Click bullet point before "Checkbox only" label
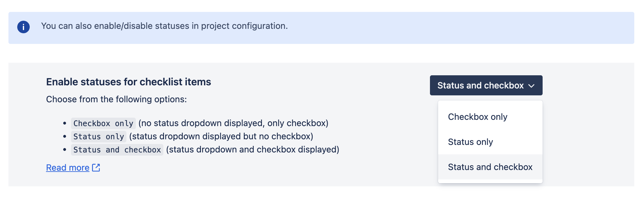This screenshot has width=644, height=197. [x=64, y=123]
